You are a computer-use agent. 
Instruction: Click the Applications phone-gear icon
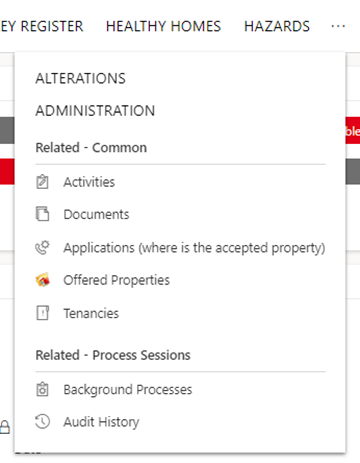42,248
